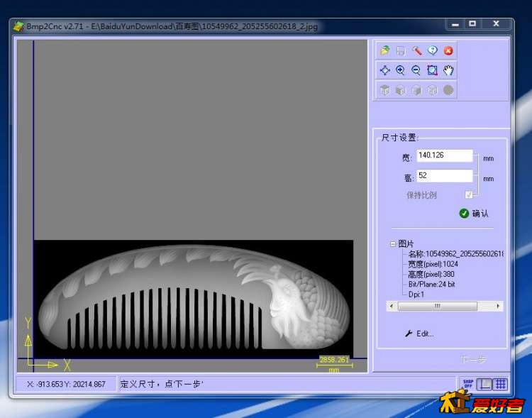Select the 高度(pixel):380 tree row
532x418 pixels.
(x=431, y=274)
